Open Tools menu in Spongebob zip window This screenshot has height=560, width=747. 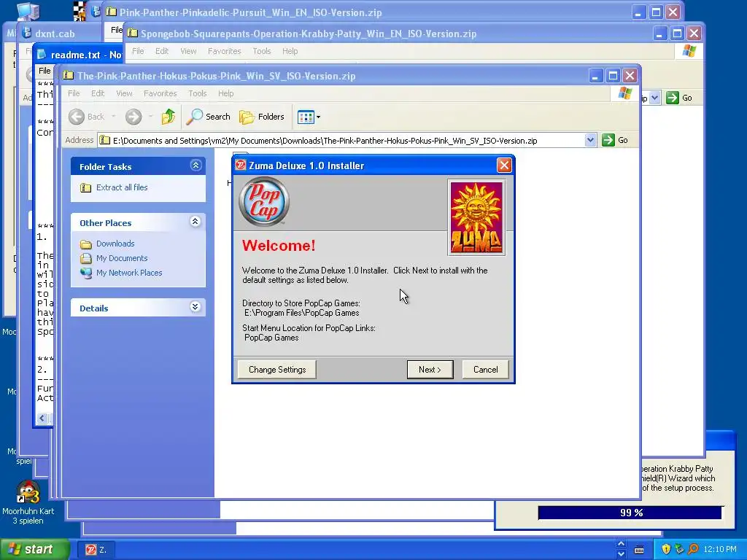pos(262,51)
